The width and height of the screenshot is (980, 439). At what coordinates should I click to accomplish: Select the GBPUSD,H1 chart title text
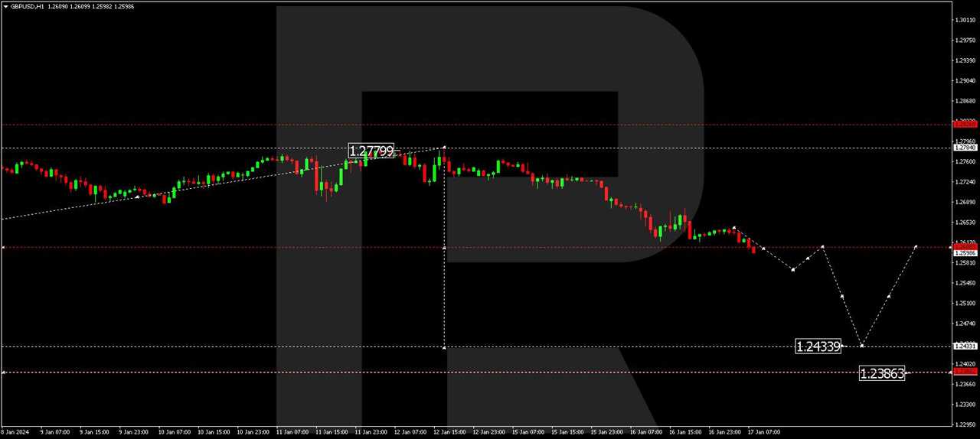(x=28, y=7)
